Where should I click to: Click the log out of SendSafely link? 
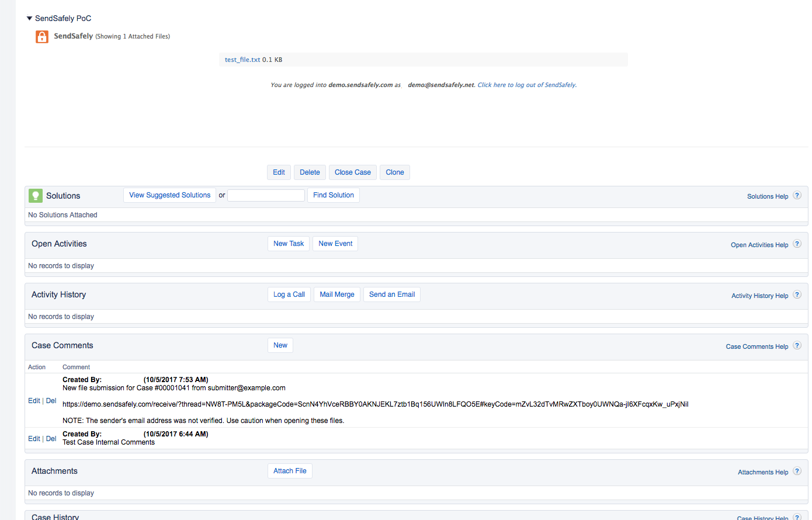527,85
